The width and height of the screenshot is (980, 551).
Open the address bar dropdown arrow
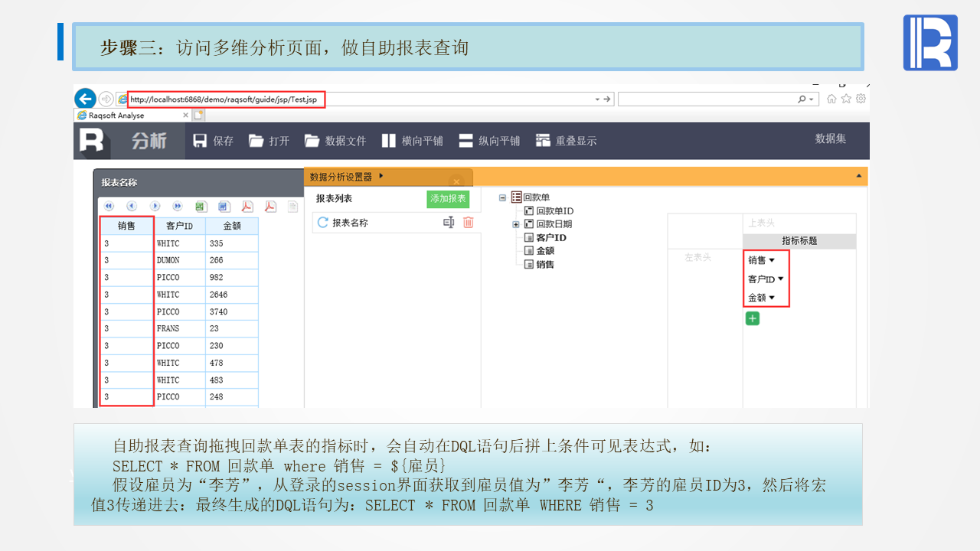[x=598, y=99]
